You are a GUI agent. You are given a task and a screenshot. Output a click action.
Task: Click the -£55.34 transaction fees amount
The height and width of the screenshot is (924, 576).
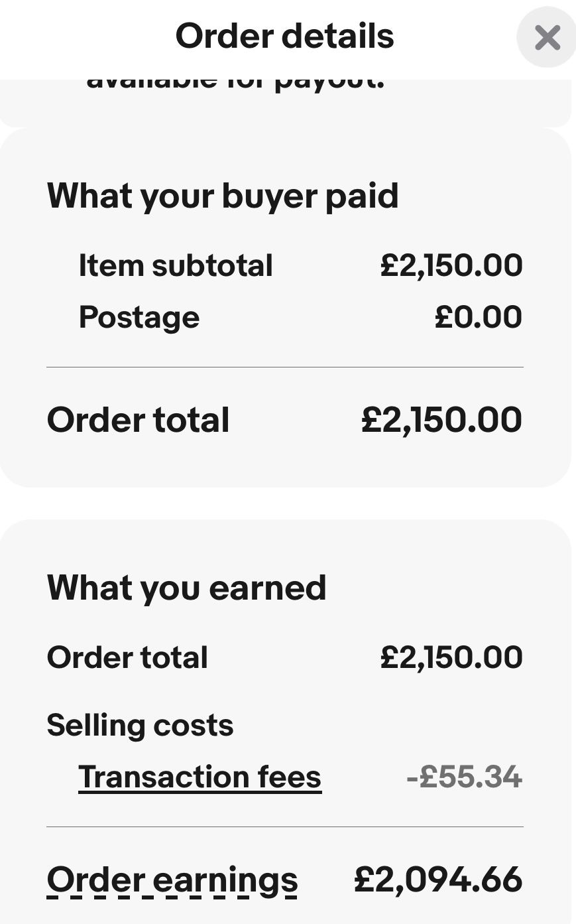(x=464, y=777)
